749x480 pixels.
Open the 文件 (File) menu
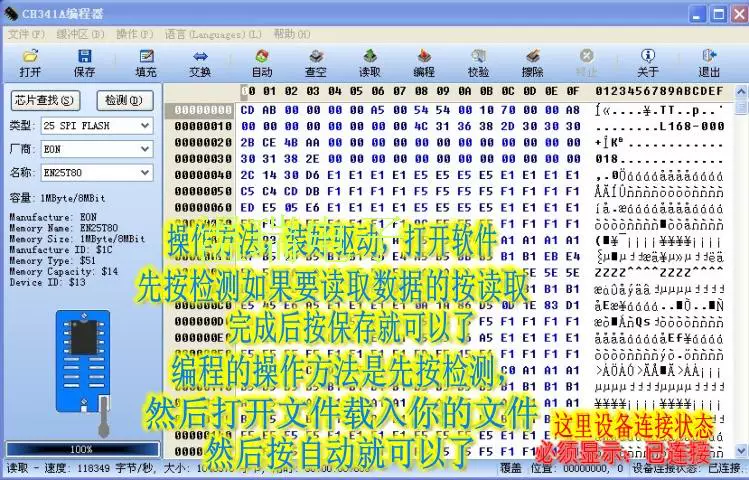click(x=26, y=34)
